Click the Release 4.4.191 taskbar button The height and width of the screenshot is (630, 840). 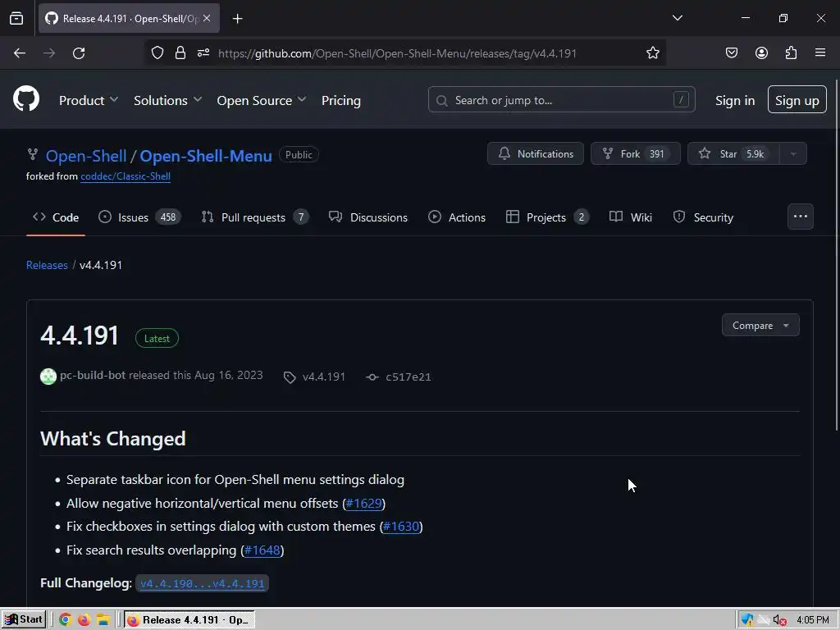point(189,620)
